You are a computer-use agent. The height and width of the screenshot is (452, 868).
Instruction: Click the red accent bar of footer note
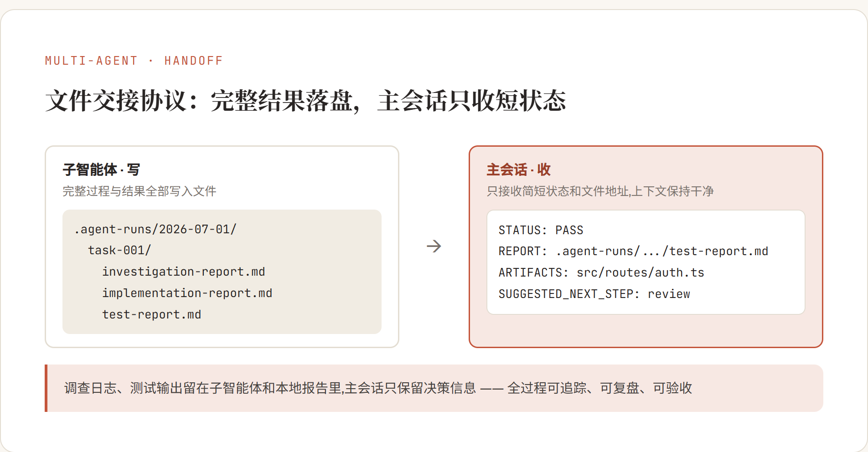46,388
